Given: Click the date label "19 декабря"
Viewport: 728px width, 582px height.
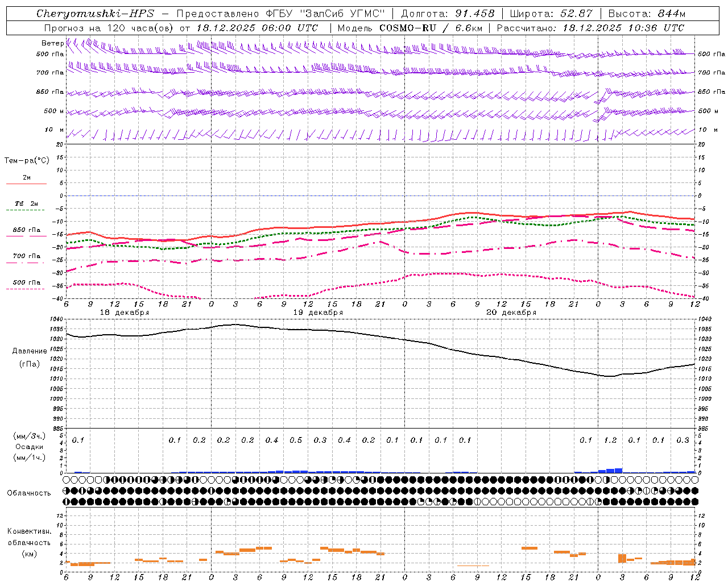Looking at the screenshot, I should [x=318, y=313].
